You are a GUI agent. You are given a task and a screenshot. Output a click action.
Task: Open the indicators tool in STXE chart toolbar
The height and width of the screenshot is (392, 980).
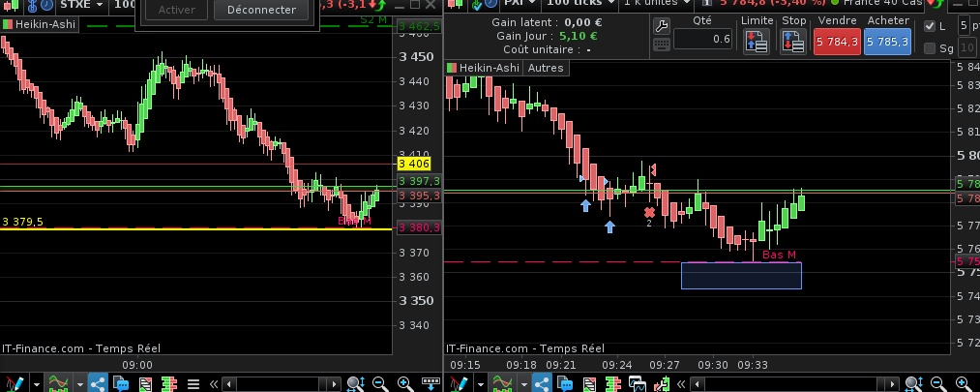tap(58, 383)
